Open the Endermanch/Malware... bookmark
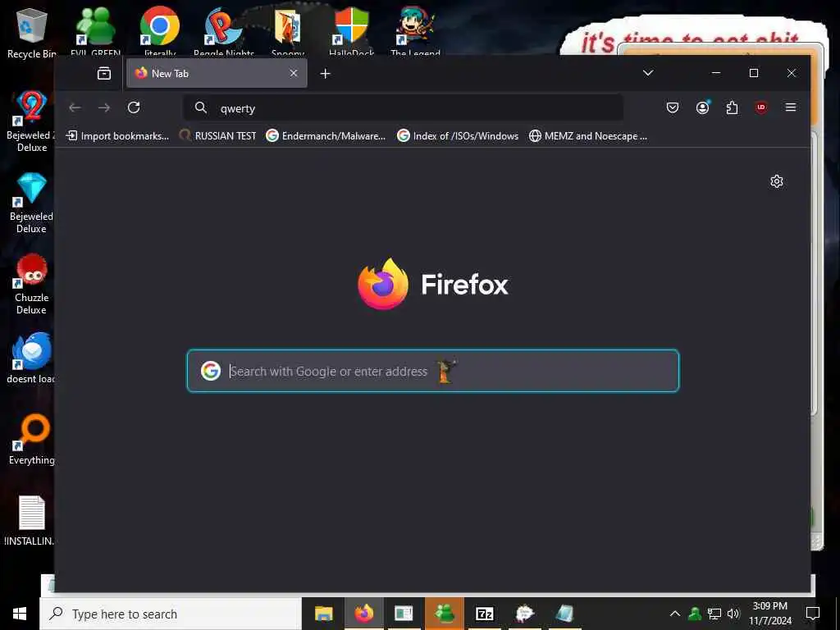Screen dimensions: 840x630 326,136
